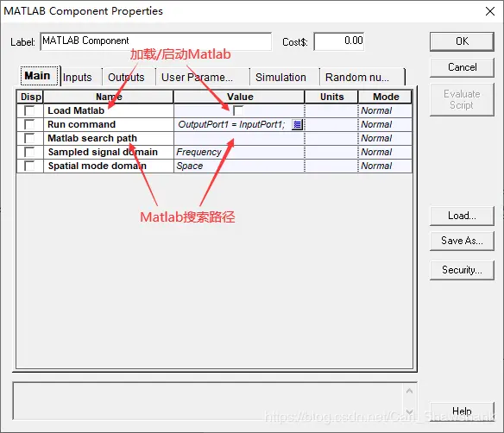Select the Spatial mode domain parameter name
Image resolution: width=504 pixels, height=433 pixels.
pyautogui.click(x=97, y=166)
